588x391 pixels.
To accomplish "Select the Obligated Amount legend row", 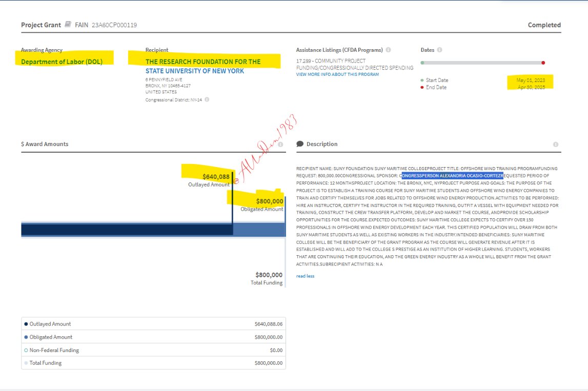I will [153, 337].
